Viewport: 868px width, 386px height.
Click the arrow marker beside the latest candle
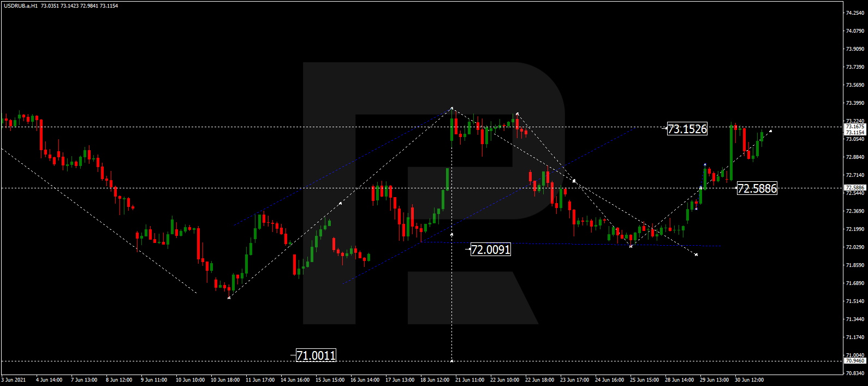[x=770, y=131]
